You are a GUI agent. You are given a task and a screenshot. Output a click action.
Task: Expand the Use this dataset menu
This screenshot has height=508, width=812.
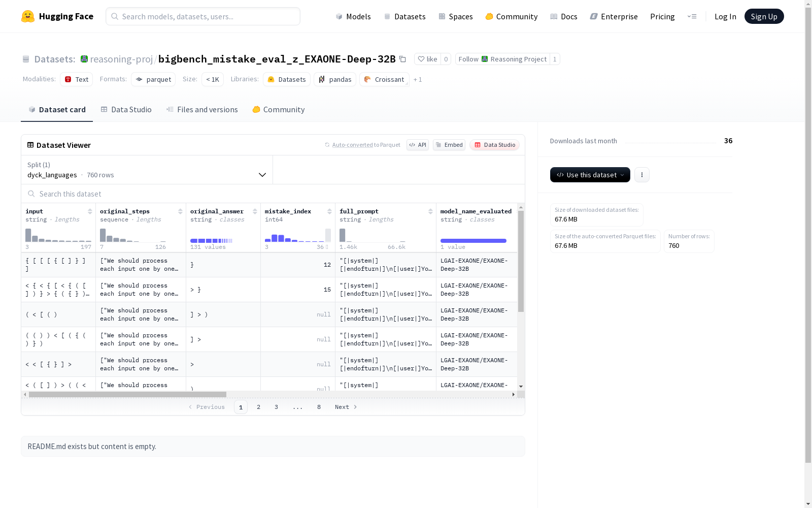[590, 175]
